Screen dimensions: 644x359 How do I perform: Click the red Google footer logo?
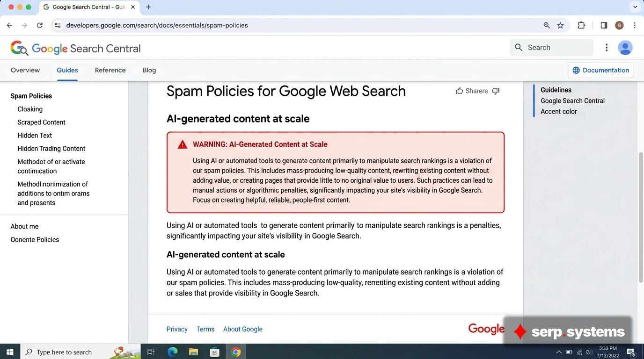point(486,329)
